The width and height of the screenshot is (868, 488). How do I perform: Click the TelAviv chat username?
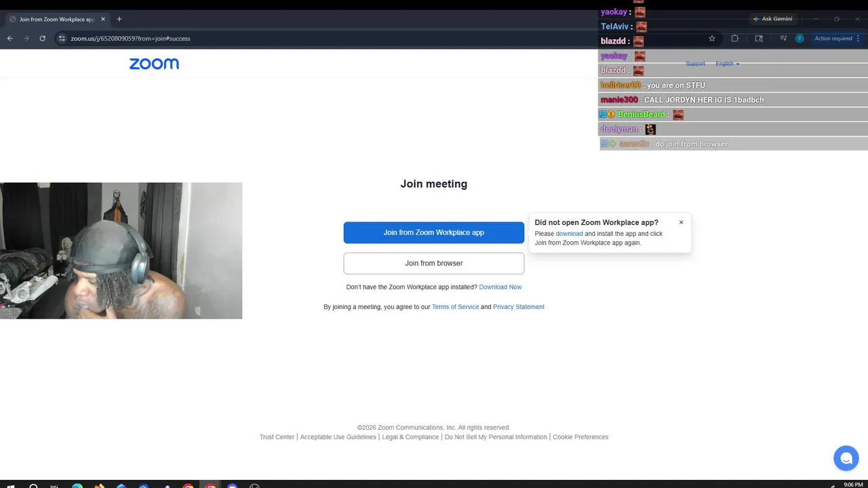coord(614,27)
